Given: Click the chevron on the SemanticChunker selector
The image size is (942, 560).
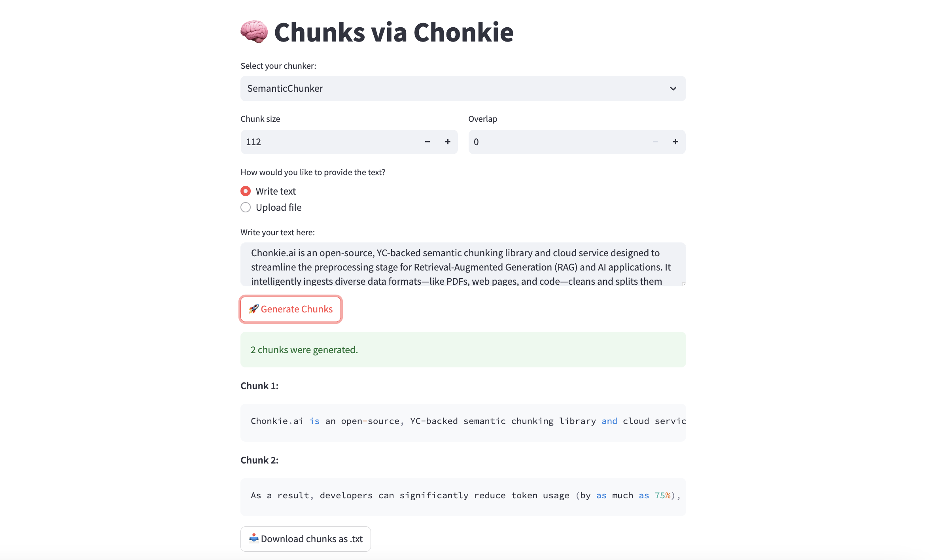Looking at the screenshot, I should [x=673, y=89].
